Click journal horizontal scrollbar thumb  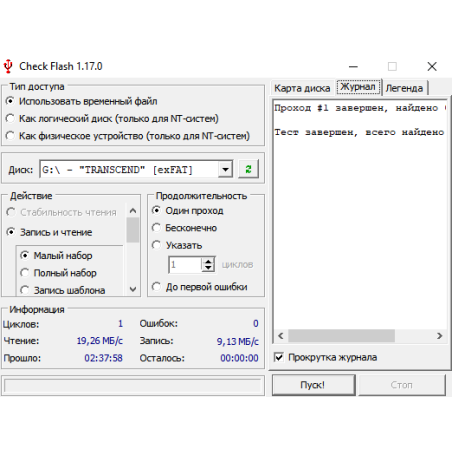pyautogui.click(x=341, y=336)
